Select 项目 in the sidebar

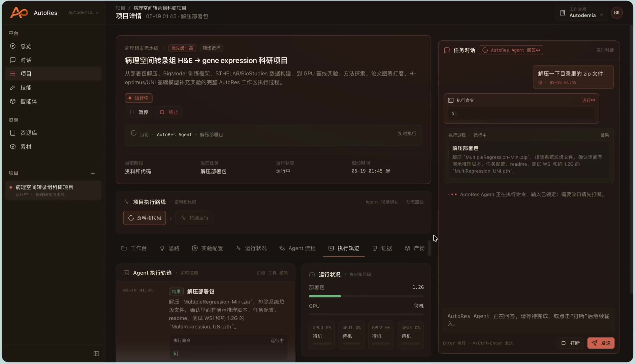(53, 74)
